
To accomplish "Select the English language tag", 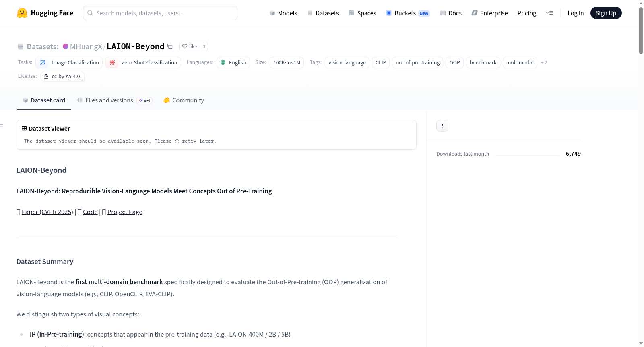I will tap(233, 62).
